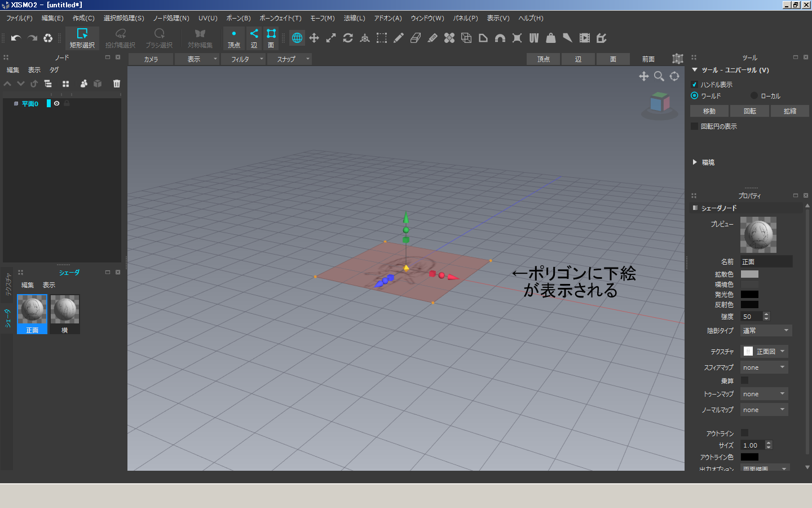The image size is (812, 508).
Task: Select the ワールド radio button
Action: (695, 95)
